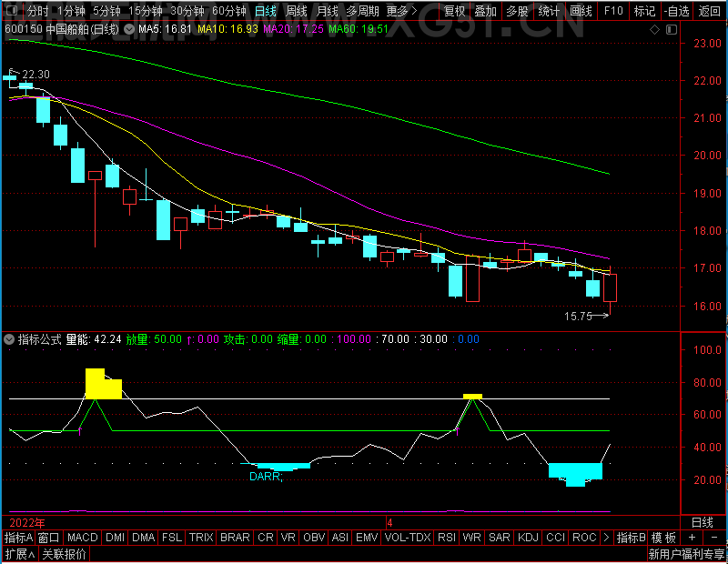Open the F10 company info
The width and height of the screenshot is (728, 564).
tap(613, 11)
